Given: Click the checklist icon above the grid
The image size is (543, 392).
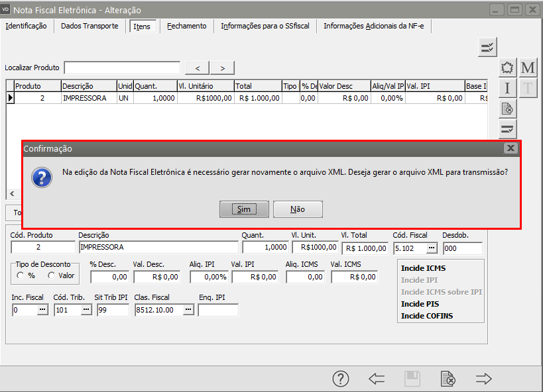Looking at the screenshot, I should [x=487, y=47].
